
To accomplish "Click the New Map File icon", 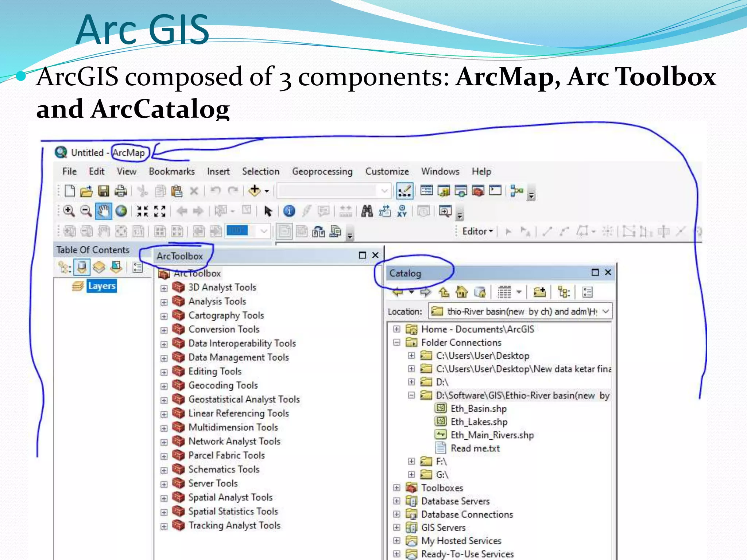I will point(69,191).
